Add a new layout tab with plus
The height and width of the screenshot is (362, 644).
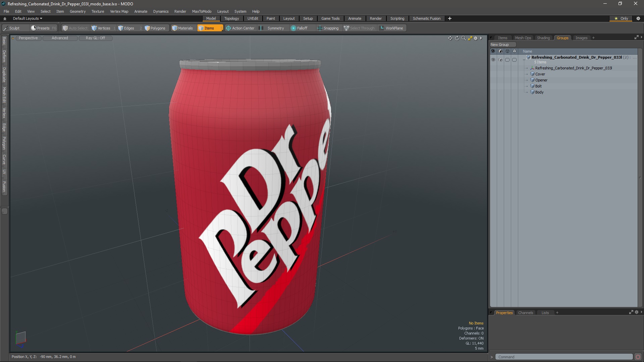(x=449, y=18)
